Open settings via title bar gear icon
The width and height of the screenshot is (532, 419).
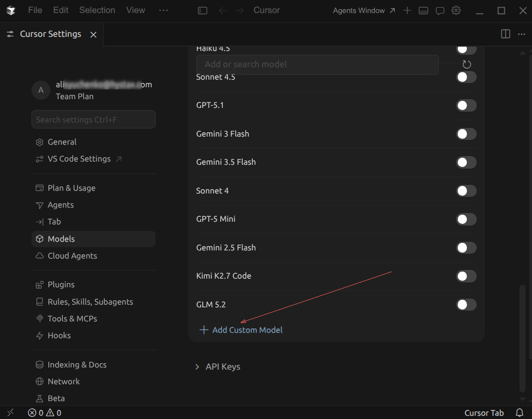coord(456,10)
